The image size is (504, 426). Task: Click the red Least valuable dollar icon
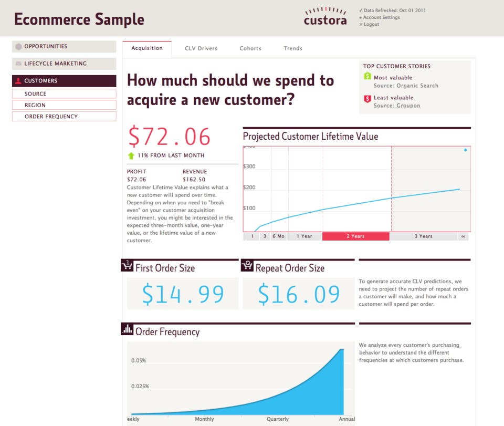(x=367, y=98)
